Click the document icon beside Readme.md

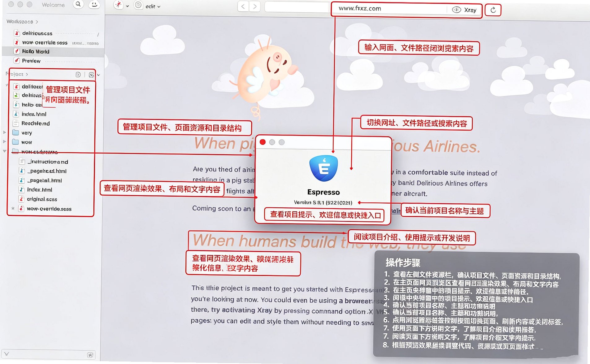point(16,123)
